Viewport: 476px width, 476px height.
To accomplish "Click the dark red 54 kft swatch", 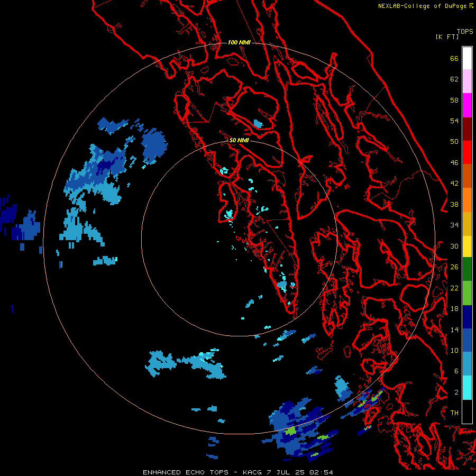I will pos(467,129).
